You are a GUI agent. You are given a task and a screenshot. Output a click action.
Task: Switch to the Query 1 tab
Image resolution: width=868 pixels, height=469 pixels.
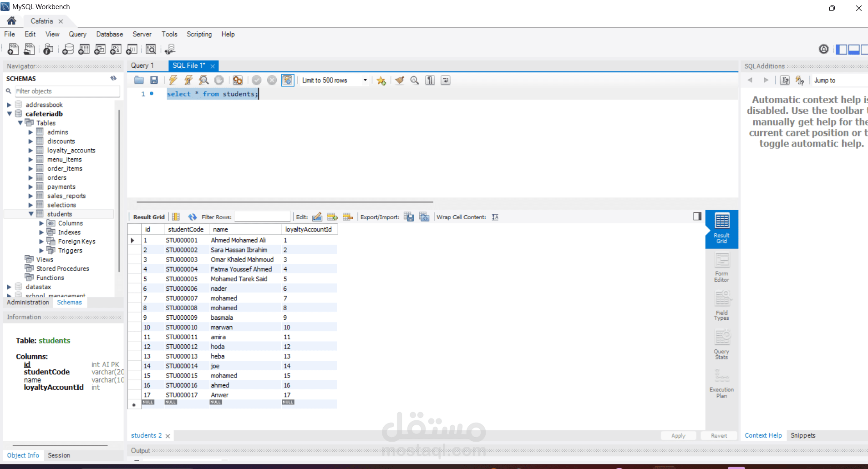click(x=142, y=66)
